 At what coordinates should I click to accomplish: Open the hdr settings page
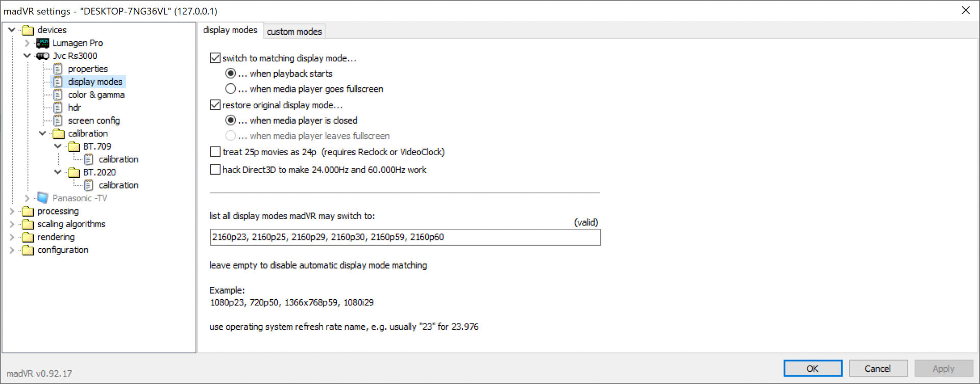tap(75, 107)
